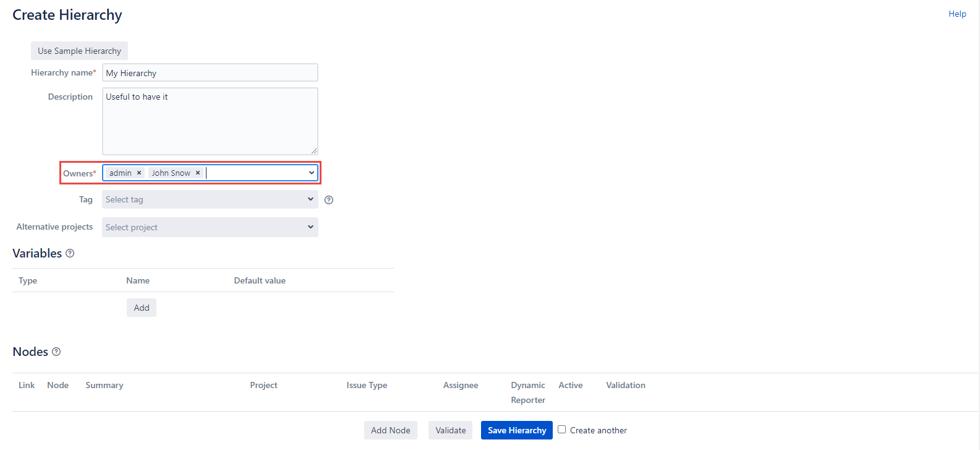Click the Nodes section help icon
The image size is (980, 450).
tap(56, 352)
